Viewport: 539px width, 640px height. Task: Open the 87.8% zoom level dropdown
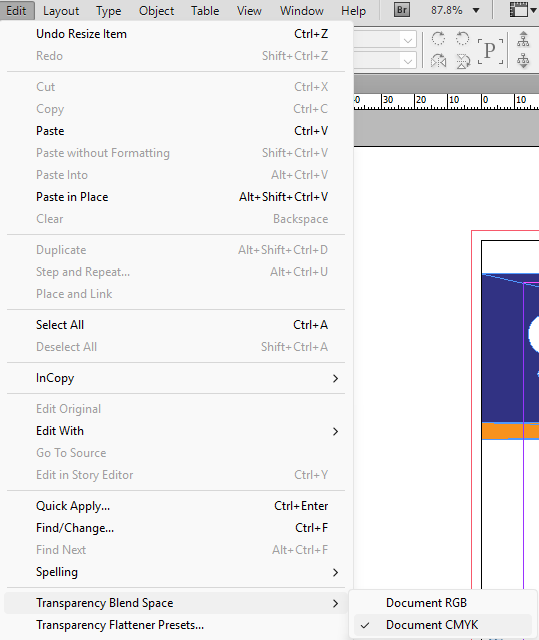[x=476, y=10]
